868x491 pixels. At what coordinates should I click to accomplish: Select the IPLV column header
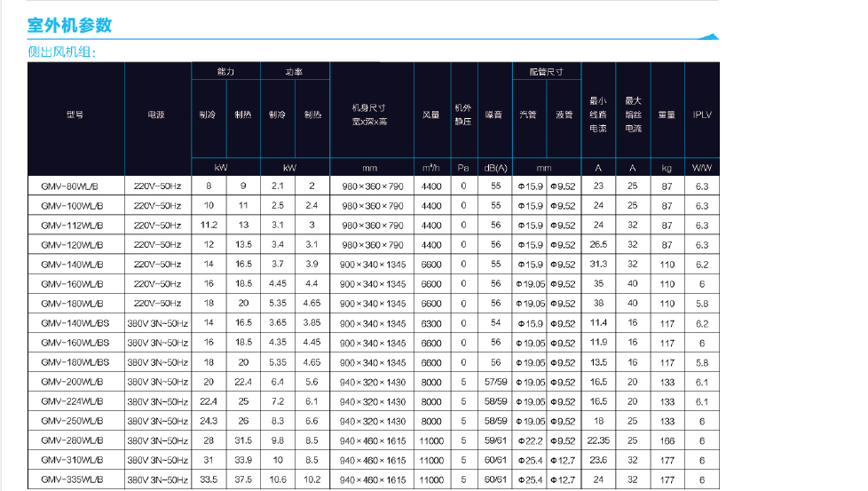[x=701, y=115]
